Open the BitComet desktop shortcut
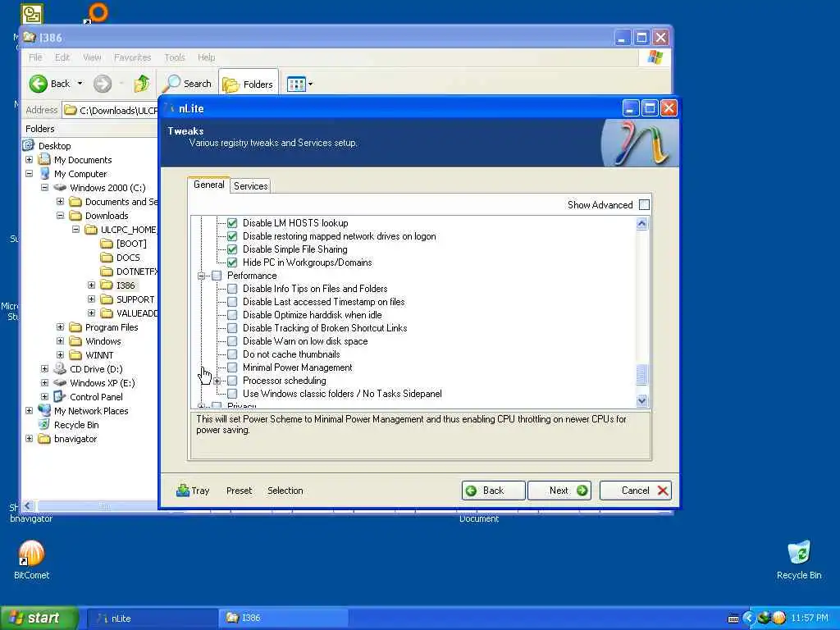The height and width of the screenshot is (630, 840). [x=31, y=559]
